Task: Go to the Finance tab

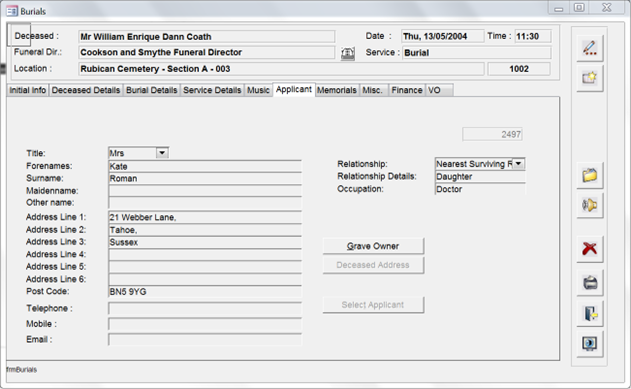Action: coord(407,90)
